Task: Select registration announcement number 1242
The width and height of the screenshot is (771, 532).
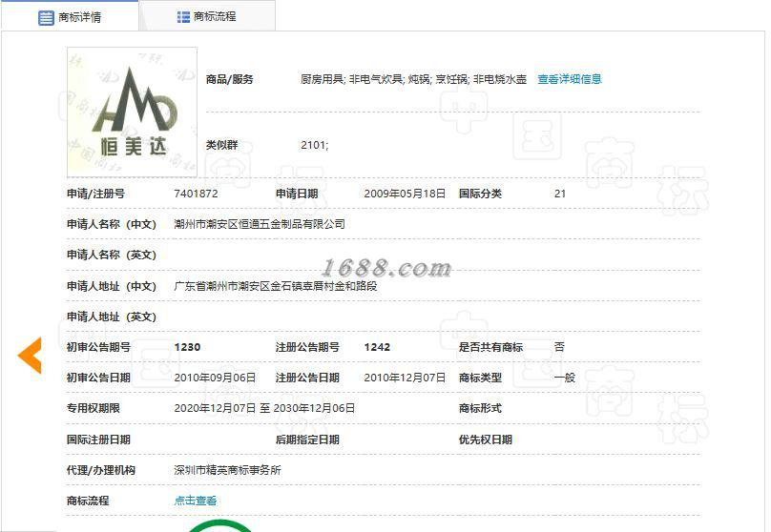Action: coord(377,347)
